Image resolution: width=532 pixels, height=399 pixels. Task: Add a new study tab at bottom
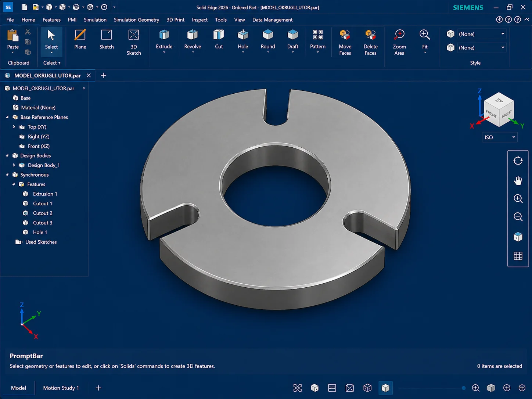coord(98,388)
